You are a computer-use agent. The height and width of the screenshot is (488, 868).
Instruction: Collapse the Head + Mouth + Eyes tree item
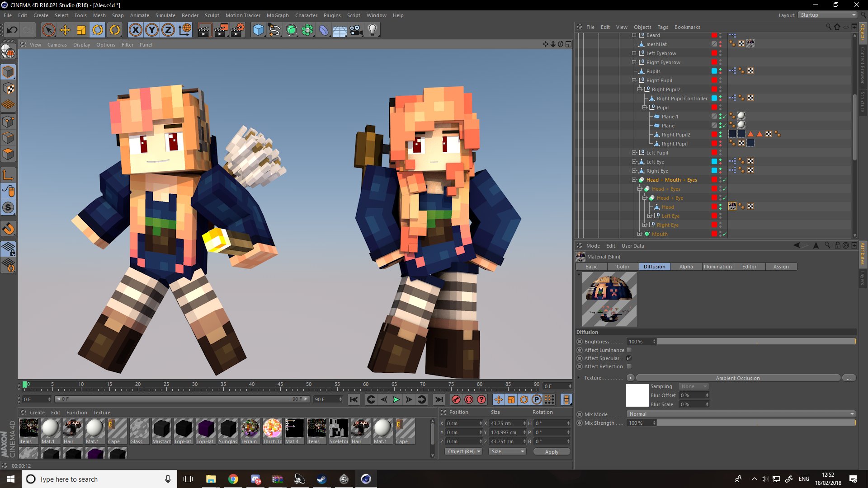tap(634, 180)
